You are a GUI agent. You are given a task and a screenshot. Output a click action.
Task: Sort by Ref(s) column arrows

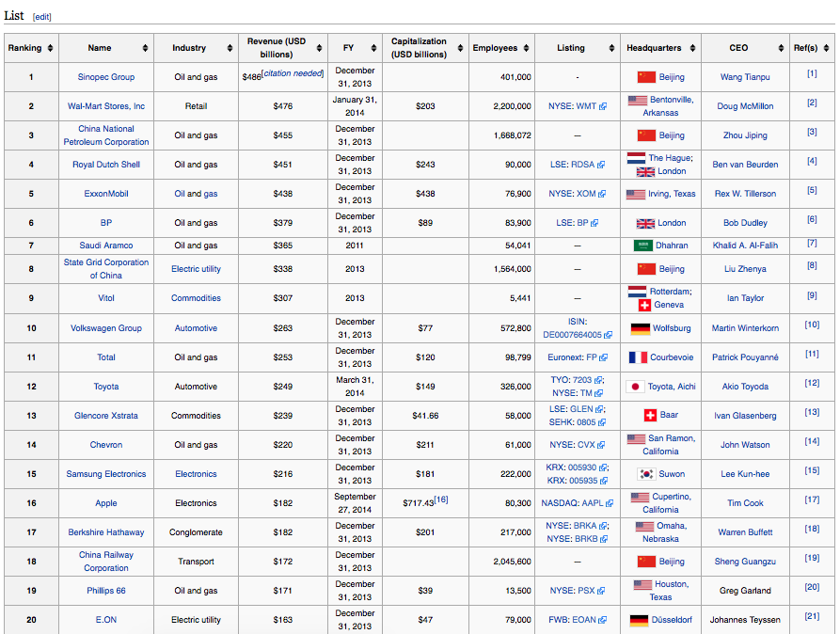pos(827,48)
